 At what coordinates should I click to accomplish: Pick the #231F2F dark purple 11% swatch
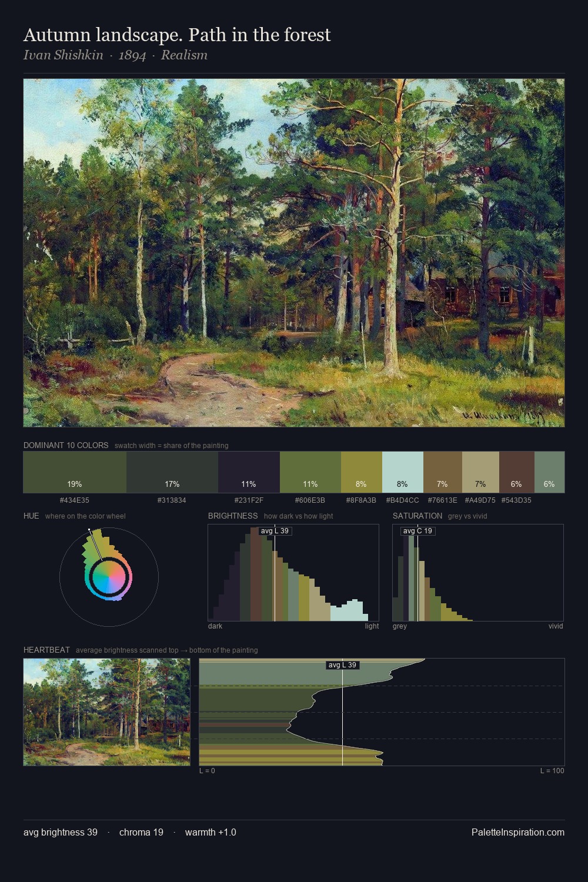[x=249, y=472]
